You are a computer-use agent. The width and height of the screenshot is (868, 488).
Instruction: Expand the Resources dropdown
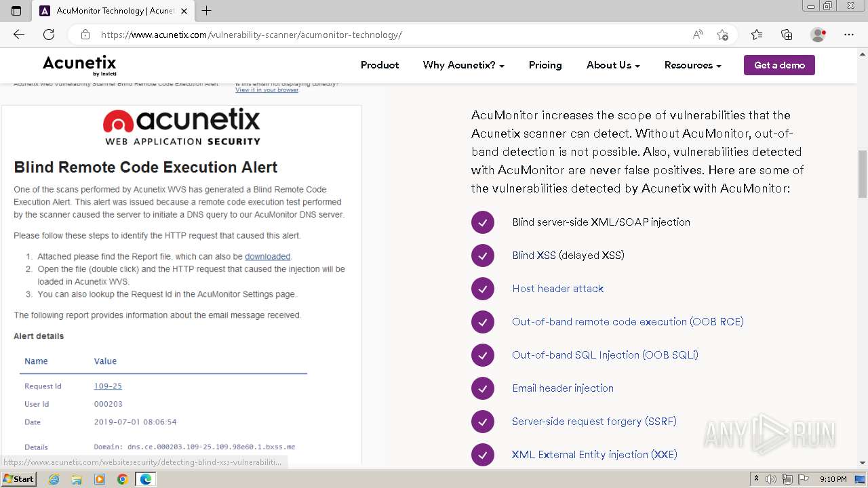692,65
